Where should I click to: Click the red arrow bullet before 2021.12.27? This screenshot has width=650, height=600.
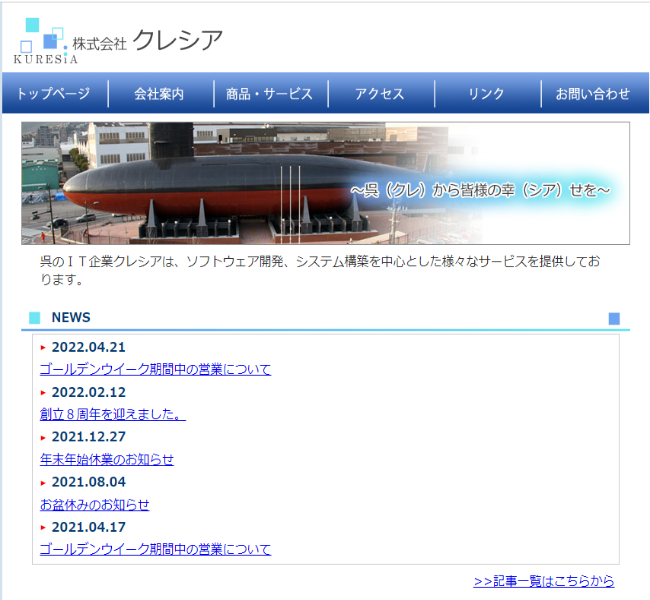coord(43,438)
